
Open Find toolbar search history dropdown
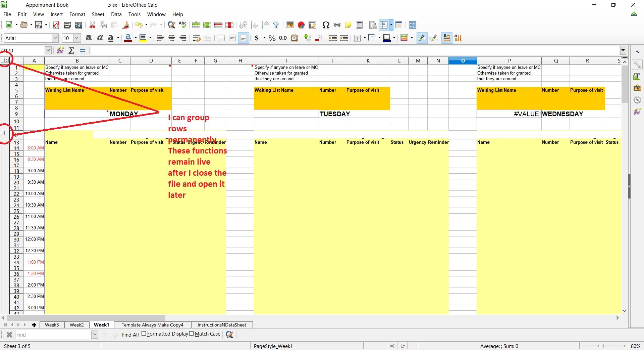tap(95, 335)
